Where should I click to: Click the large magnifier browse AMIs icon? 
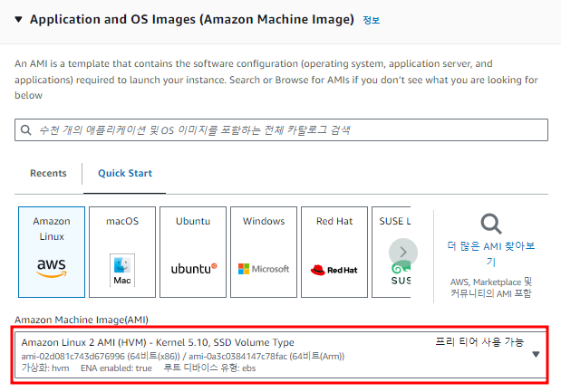(x=491, y=224)
